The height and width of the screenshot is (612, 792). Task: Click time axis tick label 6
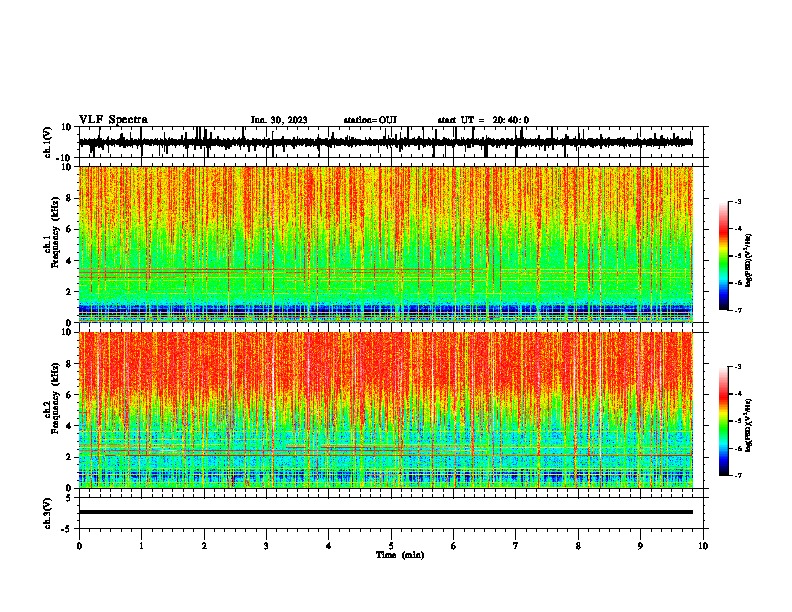tap(454, 546)
